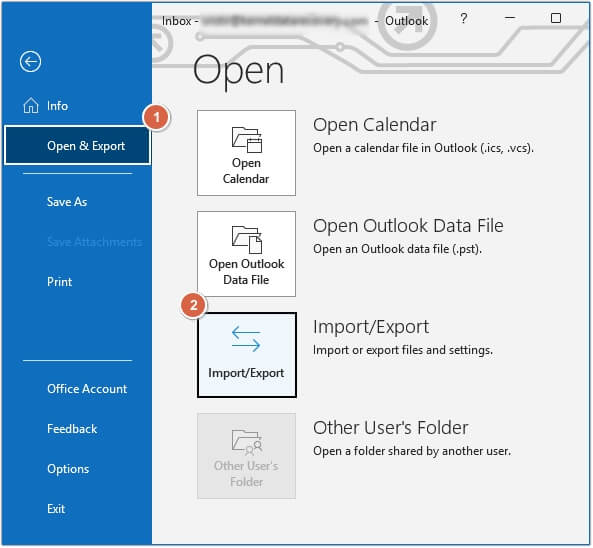Click the Import/Export tile button

coord(247,355)
